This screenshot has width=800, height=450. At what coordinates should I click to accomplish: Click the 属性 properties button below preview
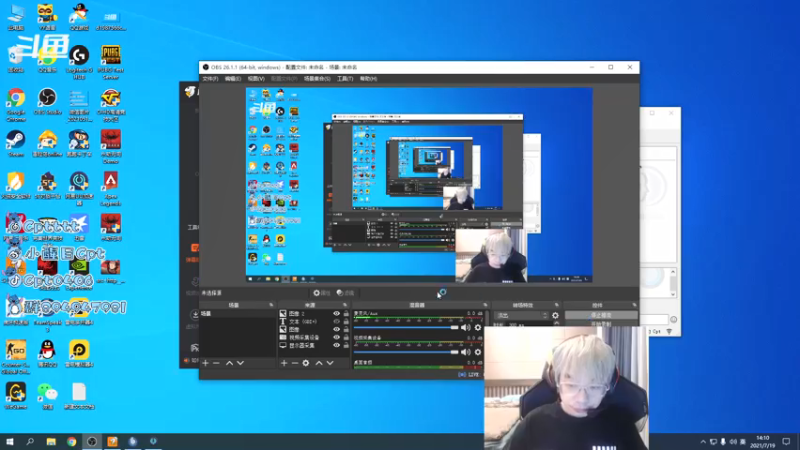click(x=322, y=293)
